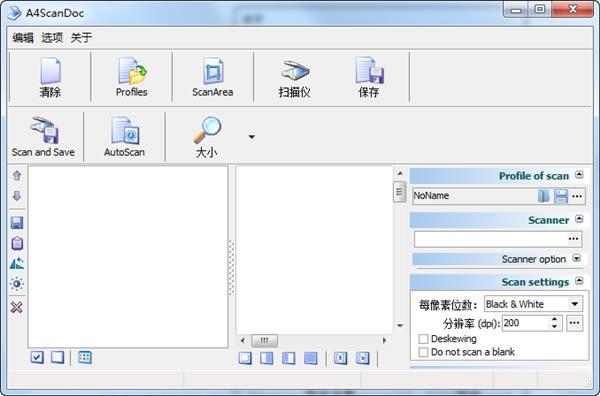Open the dropdown arrow next to 大小

click(252, 137)
